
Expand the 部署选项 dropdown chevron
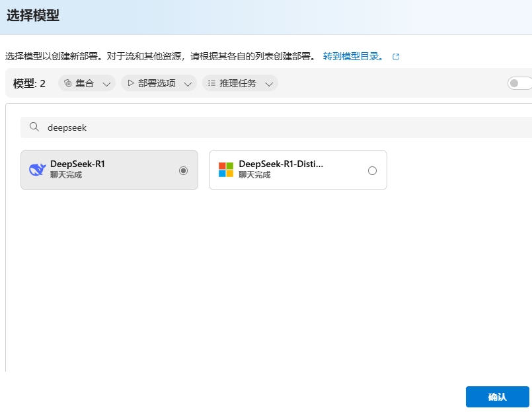pos(188,84)
